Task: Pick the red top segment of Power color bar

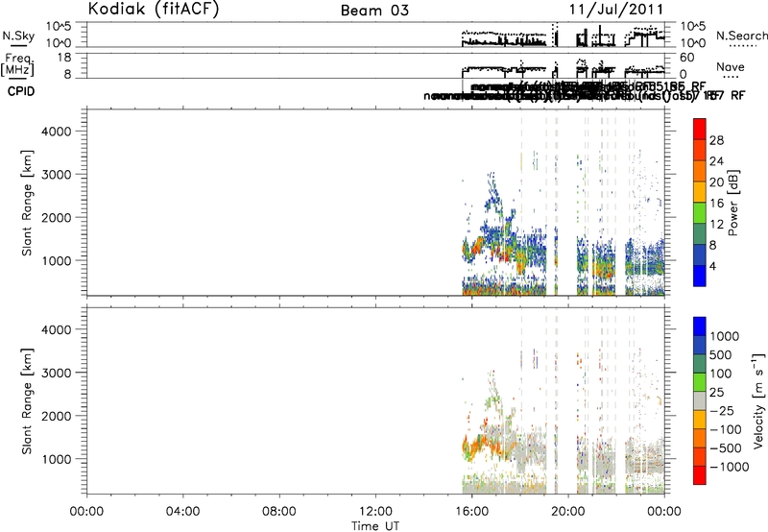Action: (x=700, y=129)
